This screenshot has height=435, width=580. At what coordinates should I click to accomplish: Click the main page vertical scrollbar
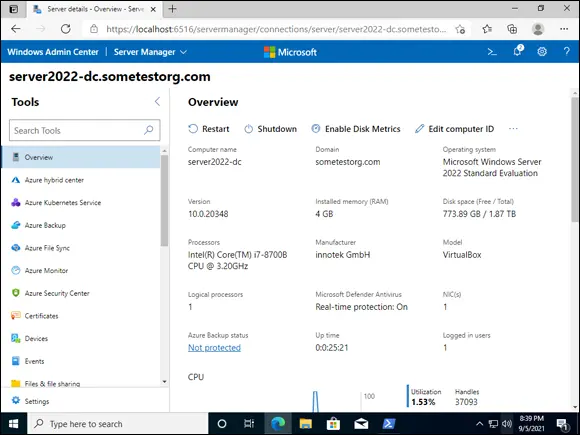(x=575, y=159)
